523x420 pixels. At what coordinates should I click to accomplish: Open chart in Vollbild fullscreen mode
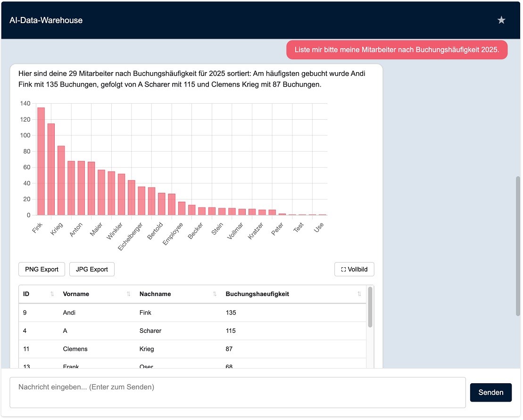click(354, 270)
